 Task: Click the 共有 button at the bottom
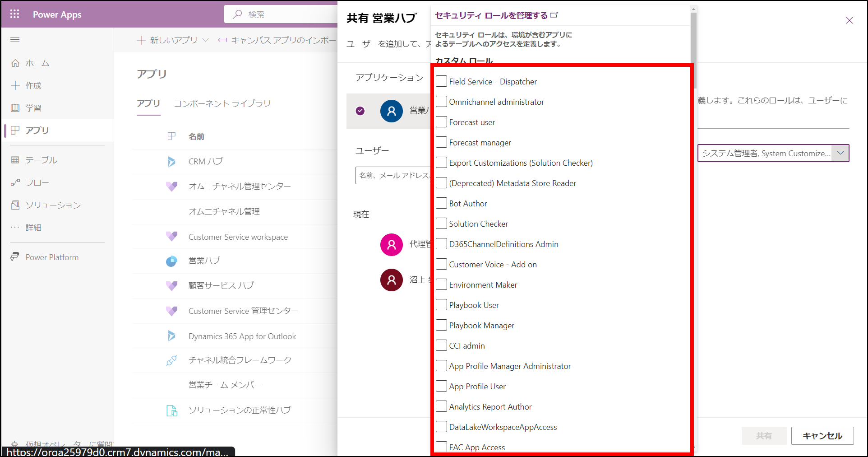[x=764, y=436]
